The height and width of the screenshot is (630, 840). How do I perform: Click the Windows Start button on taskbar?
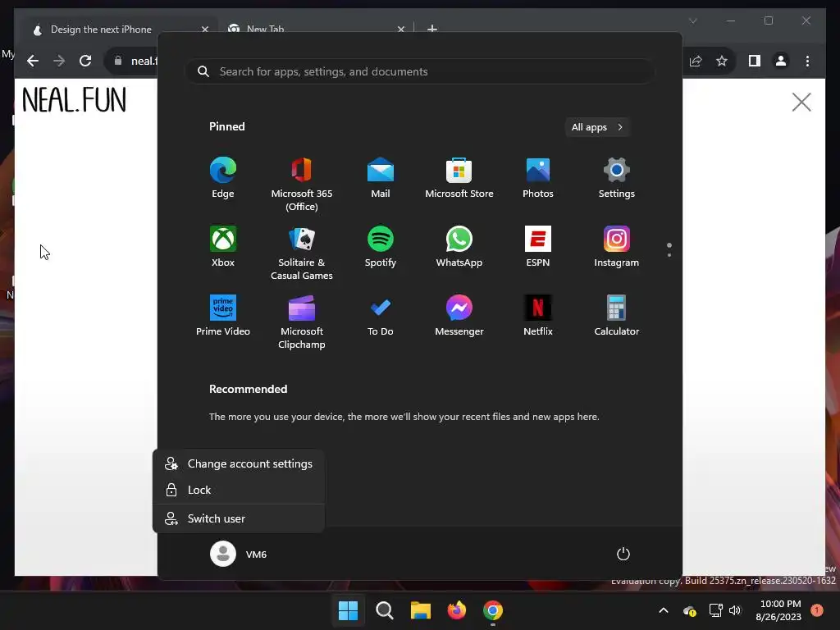[348, 610]
